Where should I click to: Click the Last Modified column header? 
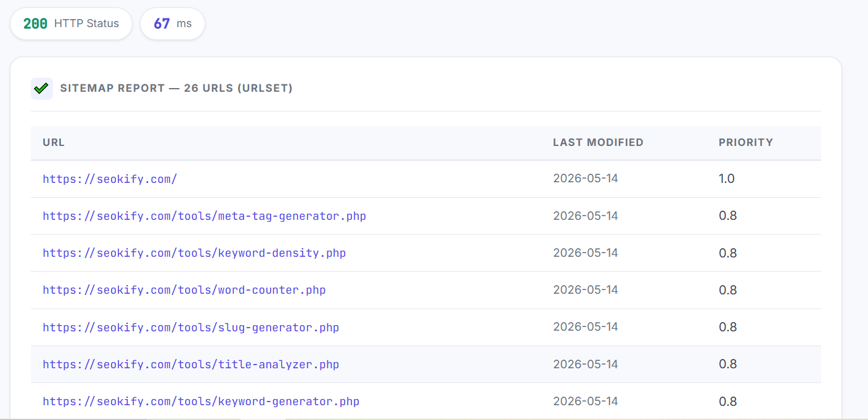(x=598, y=142)
